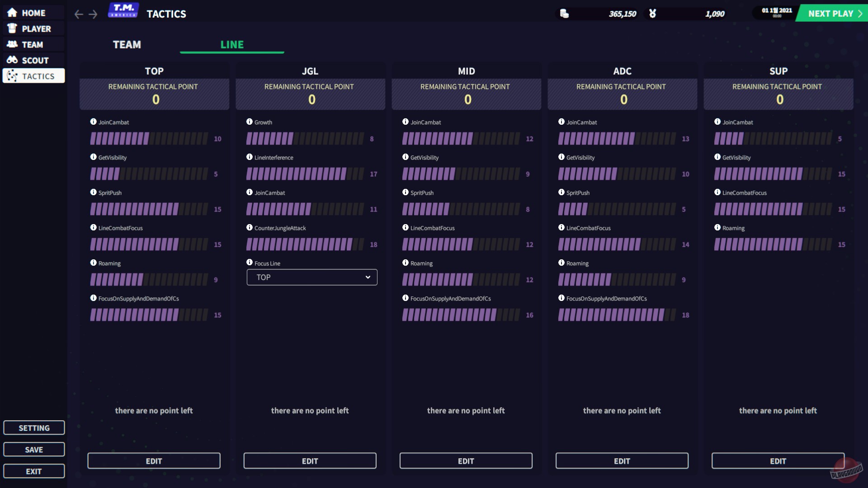868x488 pixels.
Task: Switch to the TEAM tab
Action: point(127,44)
